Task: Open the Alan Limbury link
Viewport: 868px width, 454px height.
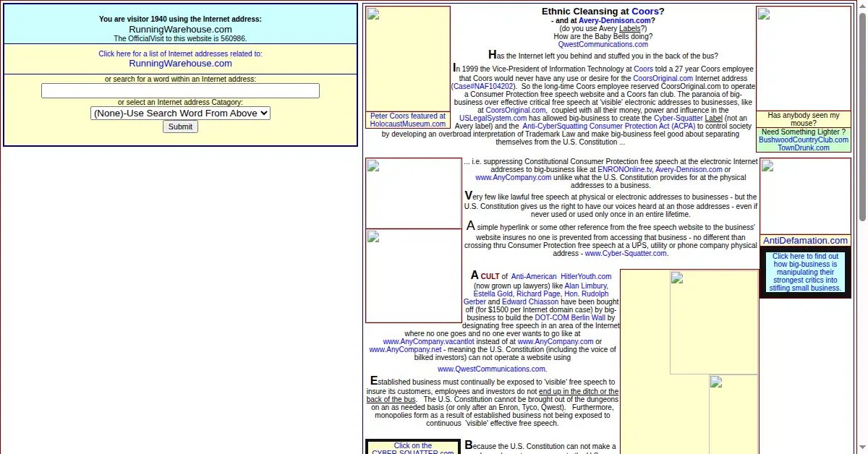Action: [x=586, y=286]
